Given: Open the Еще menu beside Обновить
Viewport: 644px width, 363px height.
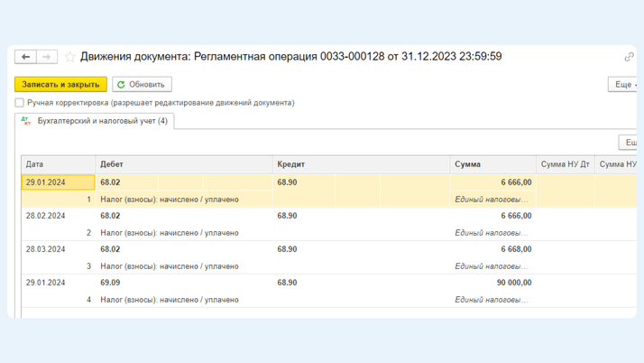Looking at the screenshot, I should click(624, 84).
